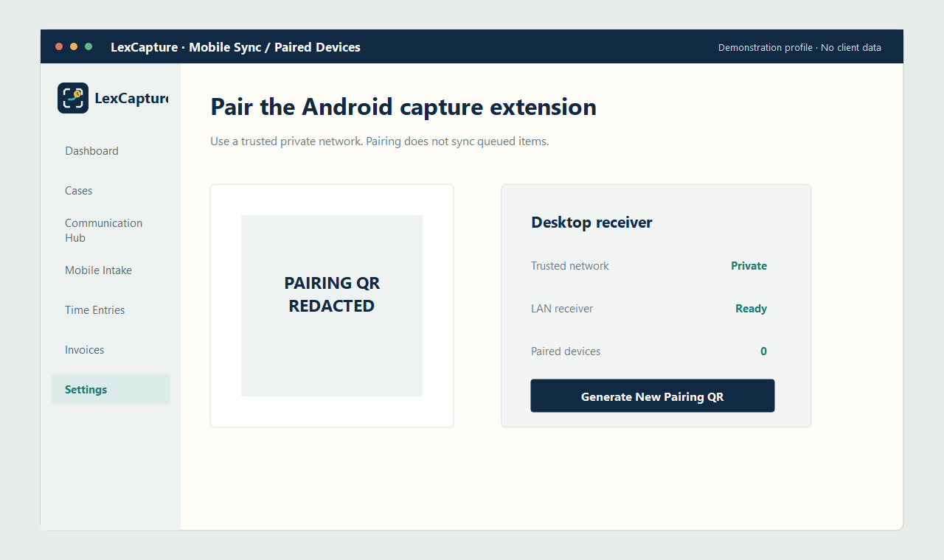
Task: Click the 'Demonstration profile · No client data' text
Action: [x=799, y=47]
